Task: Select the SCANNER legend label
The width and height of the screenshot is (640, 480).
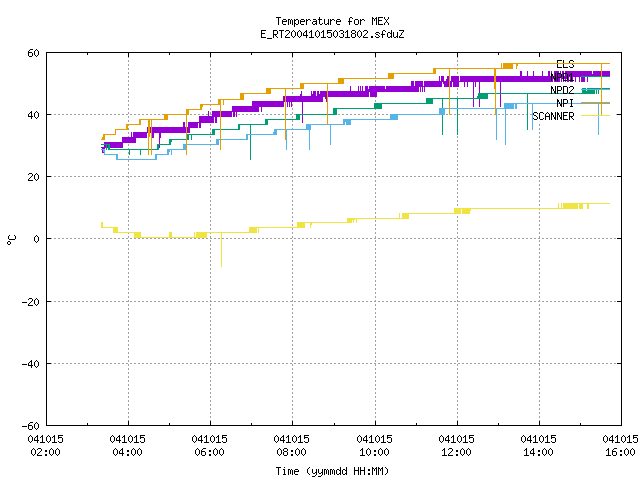Action: tap(553, 116)
